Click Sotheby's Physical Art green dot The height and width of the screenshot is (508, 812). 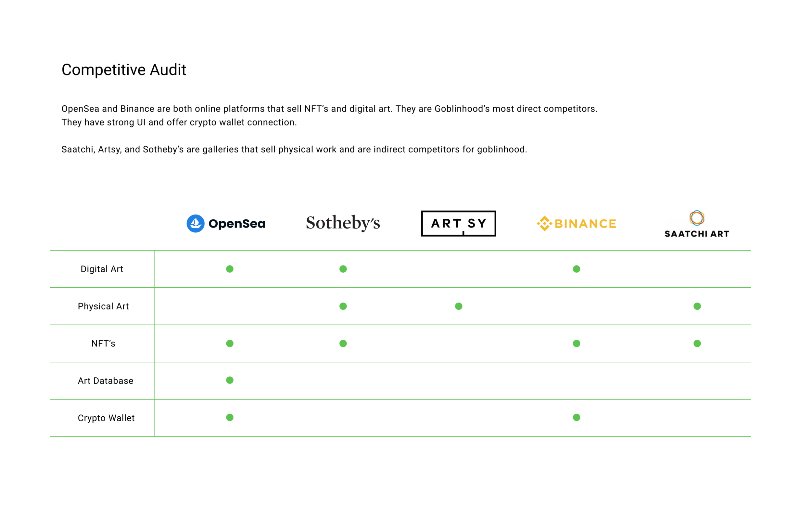(343, 306)
